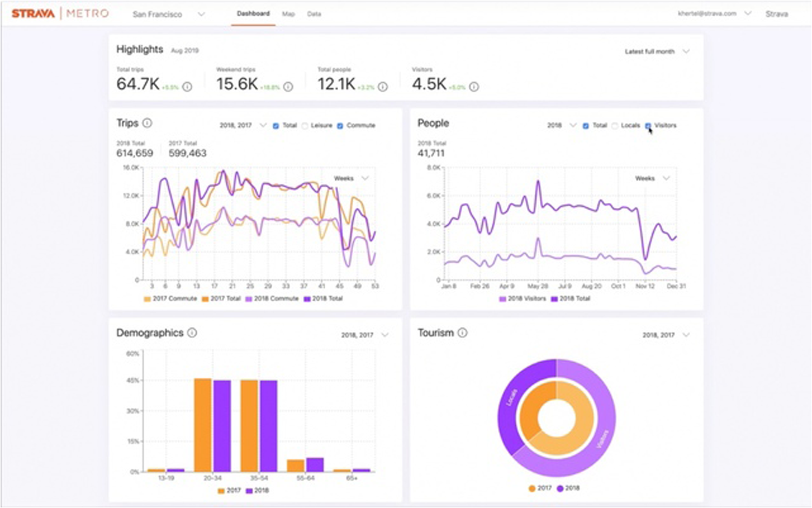Toggle 2018 Total legend swatch in Trips
Screen dimensions: 812x508
[307, 299]
